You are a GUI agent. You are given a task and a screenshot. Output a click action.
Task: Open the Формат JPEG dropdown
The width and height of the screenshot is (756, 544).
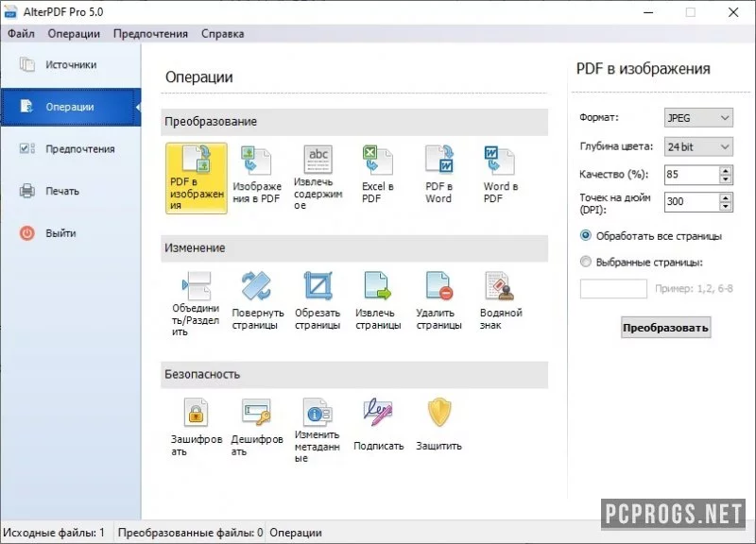[x=698, y=118]
